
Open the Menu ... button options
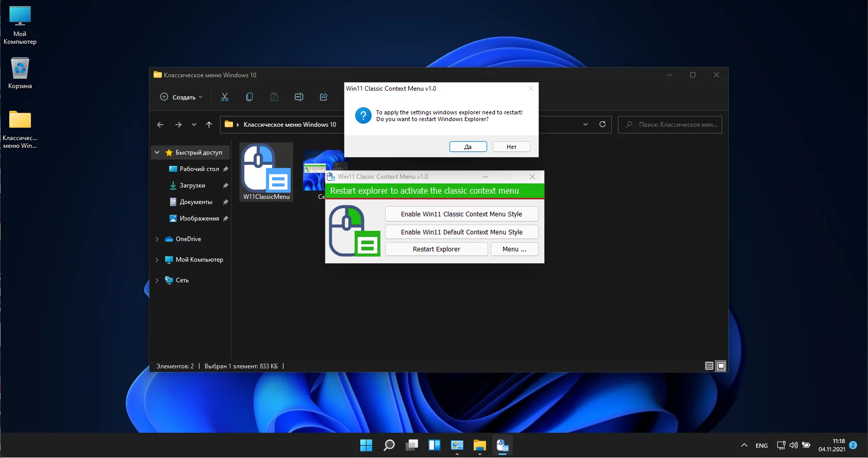514,249
